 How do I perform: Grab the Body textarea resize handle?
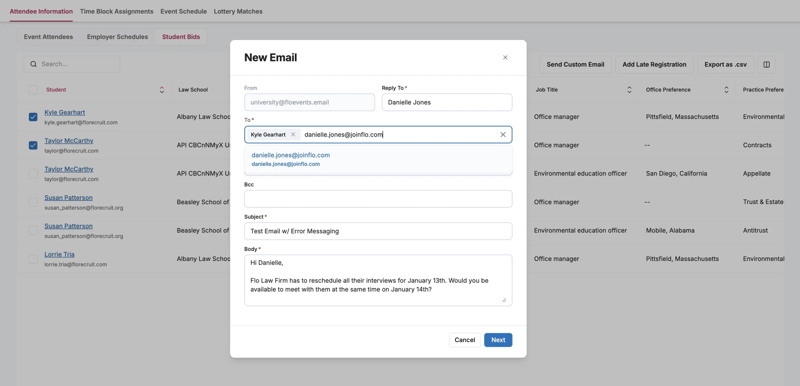coord(504,300)
